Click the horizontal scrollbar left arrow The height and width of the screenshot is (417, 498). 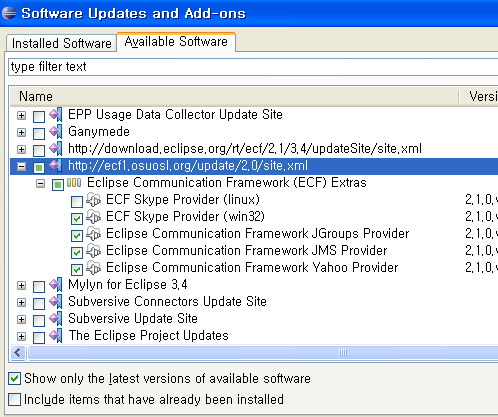click(18, 353)
